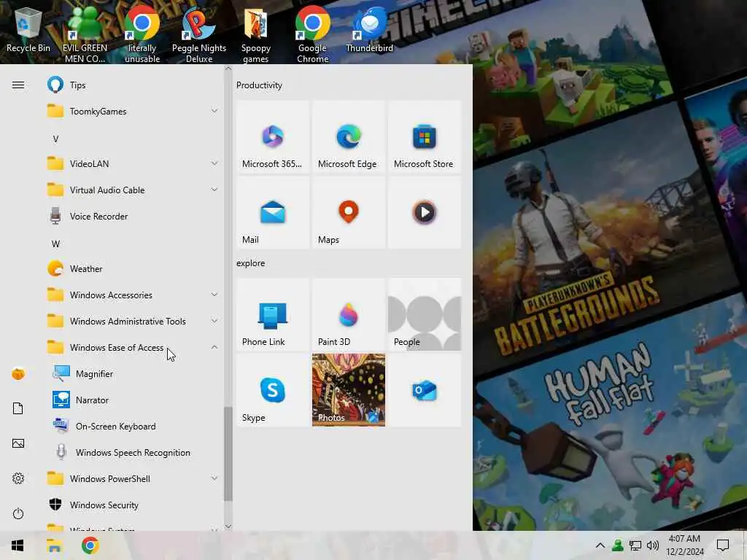
Task: Launch the Paint 3D tile
Action: tap(348, 315)
